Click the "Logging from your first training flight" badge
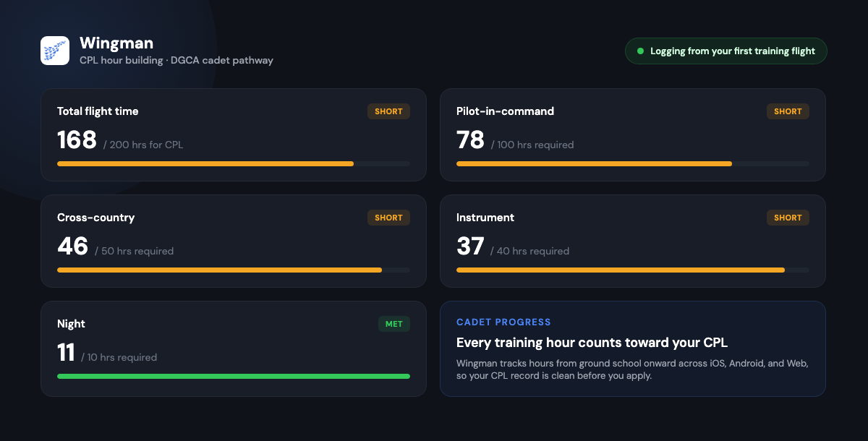 (x=726, y=51)
